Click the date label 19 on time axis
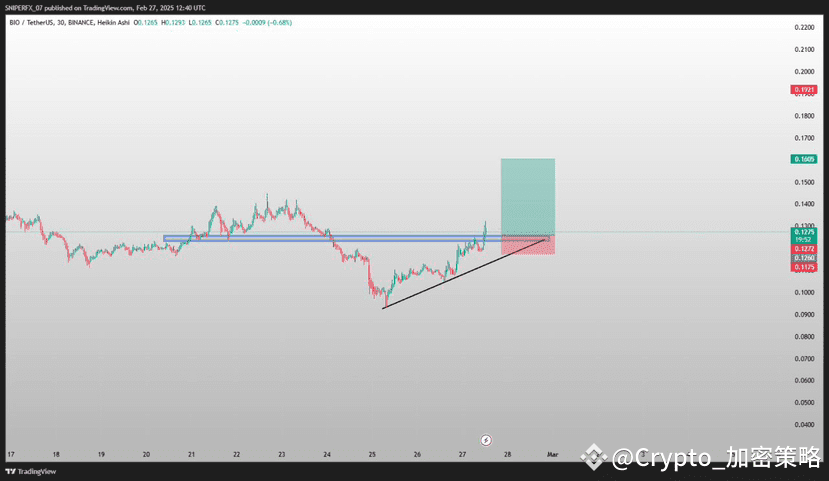The height and width of the screenshot is (481, 829). tap(101, 455)
